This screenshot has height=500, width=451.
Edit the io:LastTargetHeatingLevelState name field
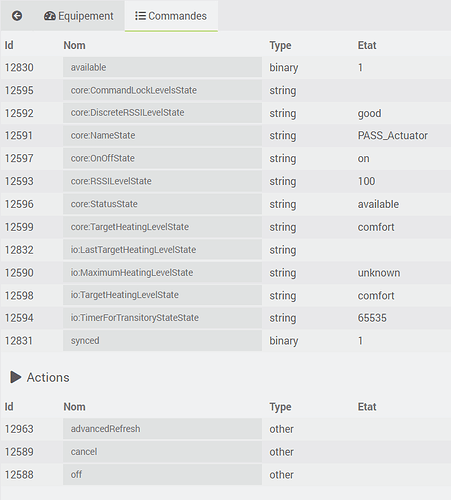pyautogui.click(x=162, y=250)
